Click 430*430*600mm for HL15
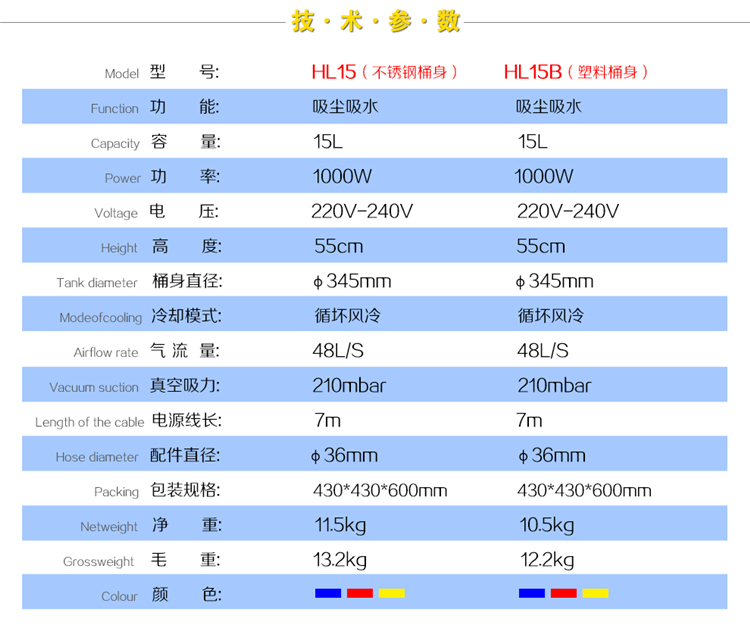Image resolution: width=750 pixels, height=634 pixels. (x=380, y=490)
